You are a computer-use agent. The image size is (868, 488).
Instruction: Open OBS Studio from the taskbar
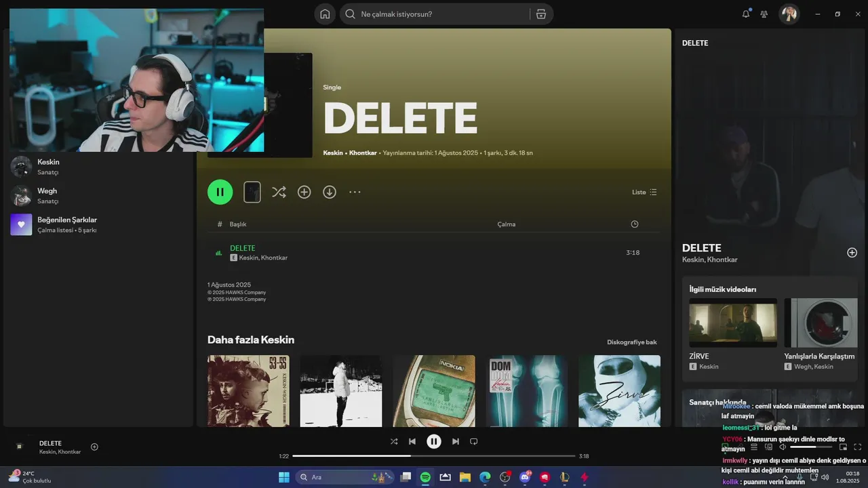point(505,477)
